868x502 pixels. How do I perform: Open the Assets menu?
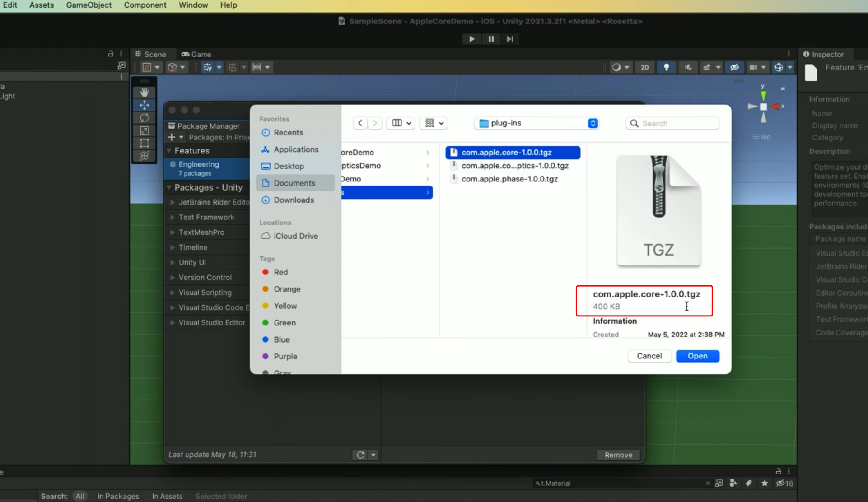[42, 5]
